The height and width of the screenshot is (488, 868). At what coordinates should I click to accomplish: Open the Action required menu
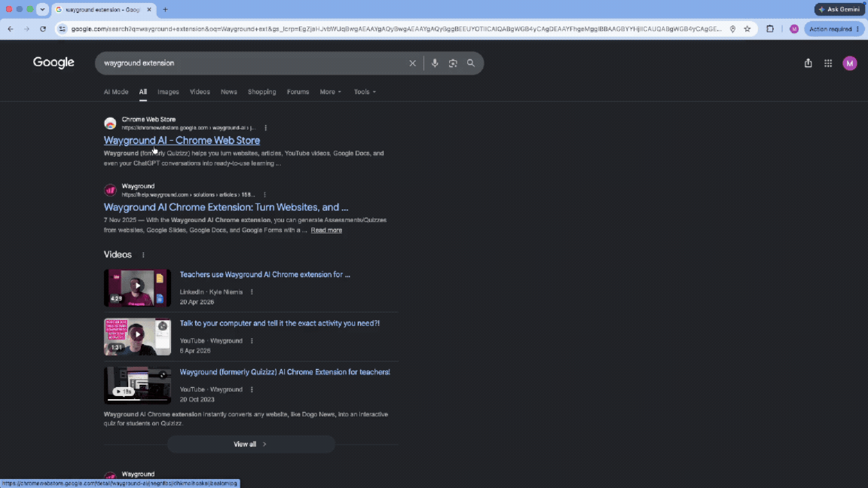(834, 29)
